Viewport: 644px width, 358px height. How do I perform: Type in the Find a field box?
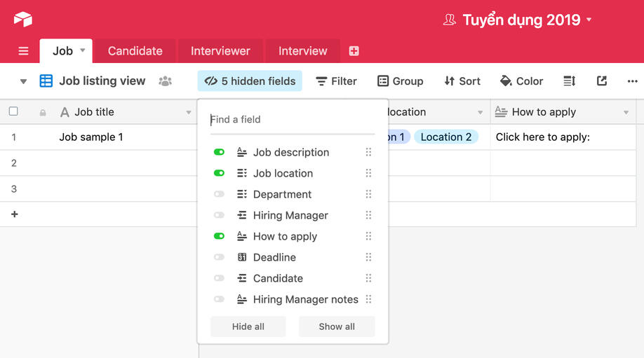click(x=292, y=120)
